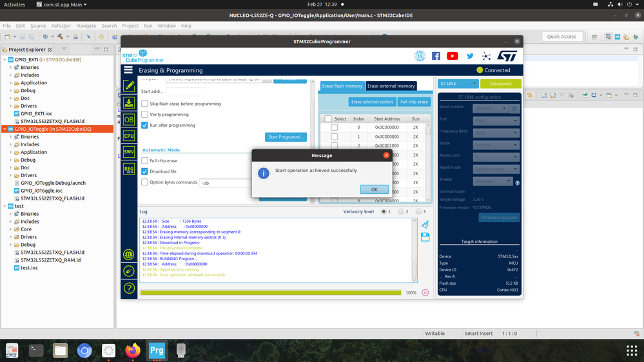Check sector 0 at address 0x0C000000
644x362 pixels.
coord(335,128)
